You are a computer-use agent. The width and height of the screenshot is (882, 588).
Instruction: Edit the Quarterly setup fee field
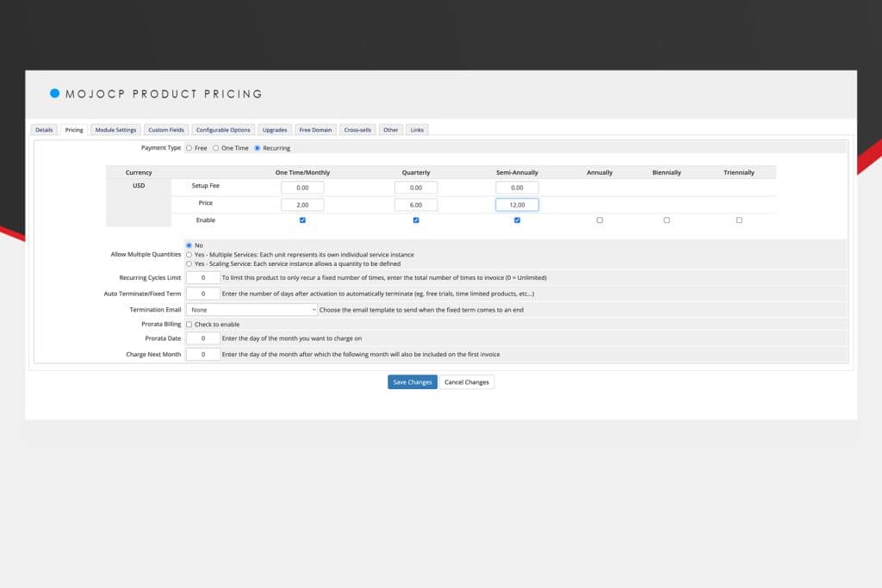point(416,188)
